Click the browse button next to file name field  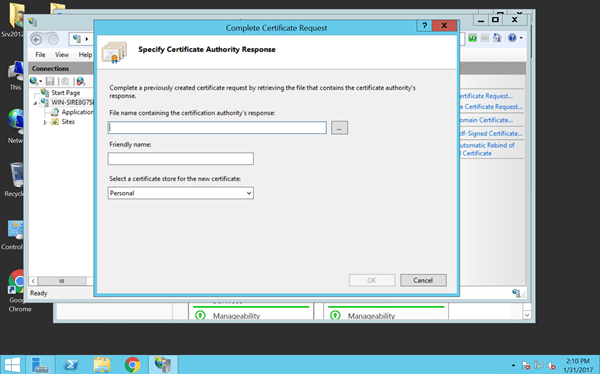pos(339,128)
